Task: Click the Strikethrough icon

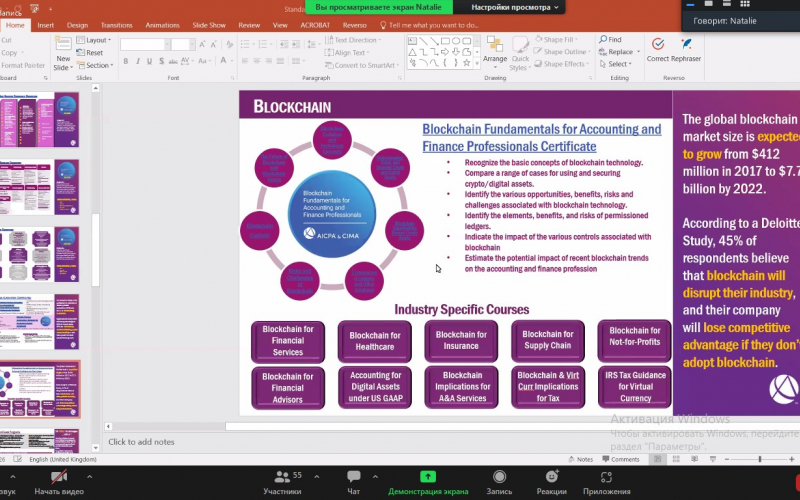Action: (173, 61)
